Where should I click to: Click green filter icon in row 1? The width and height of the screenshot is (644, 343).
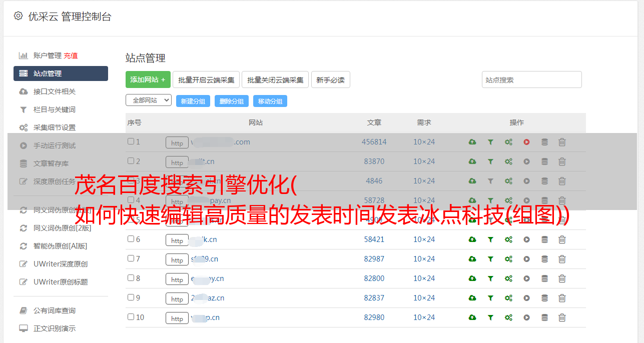tap(490, 142)
